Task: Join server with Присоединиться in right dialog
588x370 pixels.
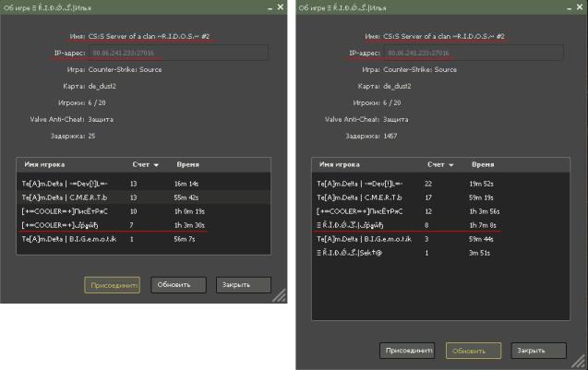Action: pos(407,351)
